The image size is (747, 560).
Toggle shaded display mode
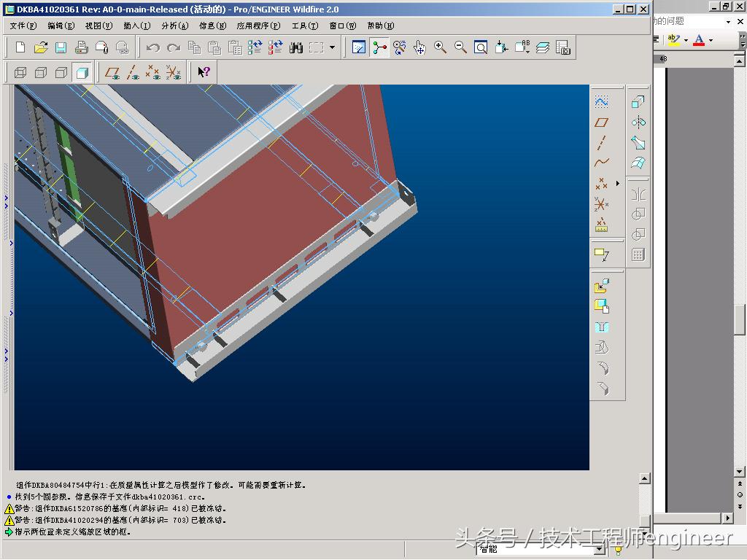tap(82, 72)
